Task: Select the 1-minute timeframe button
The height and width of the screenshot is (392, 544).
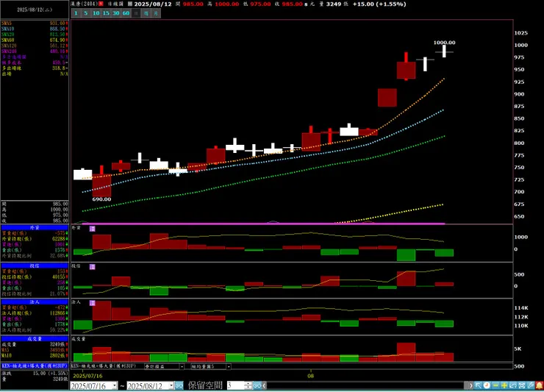Action: tap(76, 13)
